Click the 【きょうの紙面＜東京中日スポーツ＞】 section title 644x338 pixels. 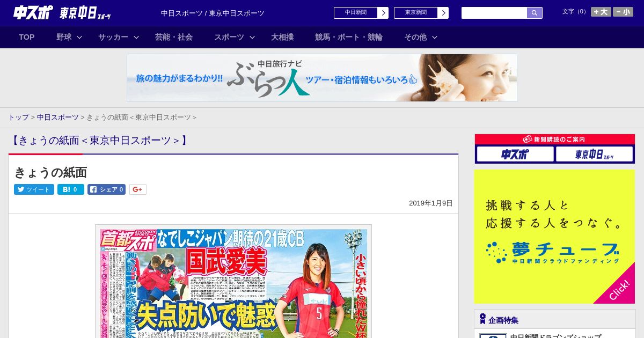click(100, 141)
